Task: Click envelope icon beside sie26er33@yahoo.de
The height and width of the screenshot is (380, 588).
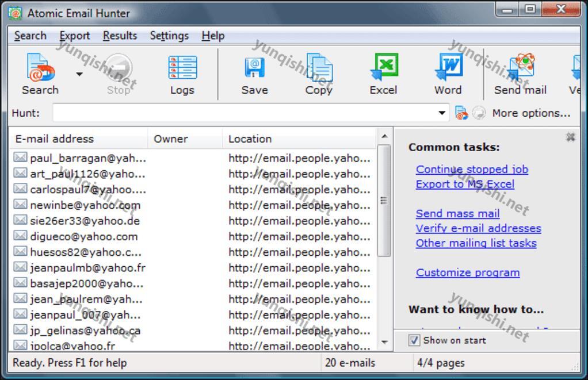Action: 20,220
